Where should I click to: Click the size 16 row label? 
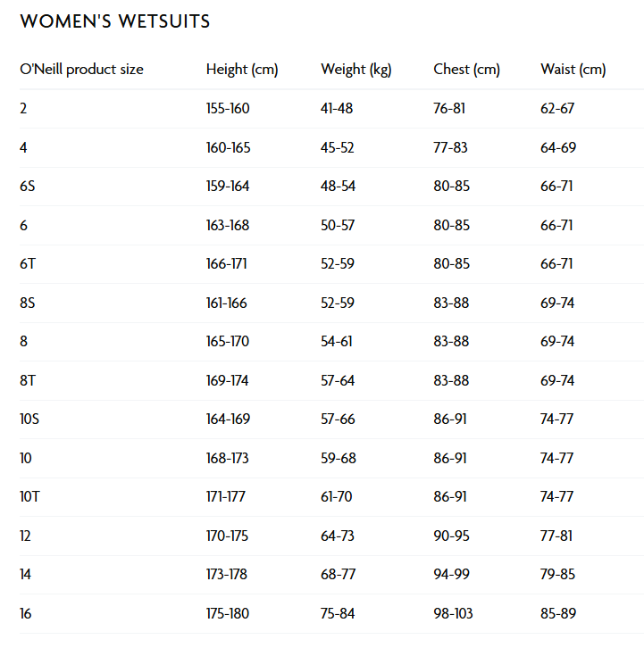pos(25,614)
